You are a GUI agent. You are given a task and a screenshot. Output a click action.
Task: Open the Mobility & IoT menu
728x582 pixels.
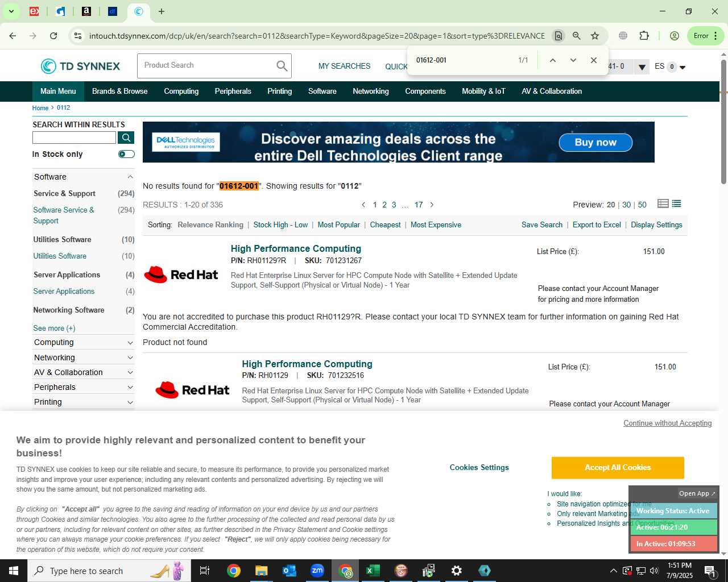pos(484,91)
